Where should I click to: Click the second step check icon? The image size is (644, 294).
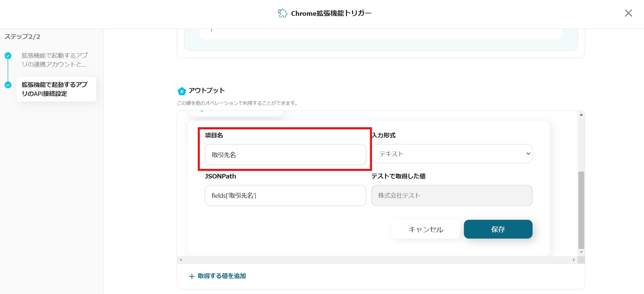click(8, 85)
